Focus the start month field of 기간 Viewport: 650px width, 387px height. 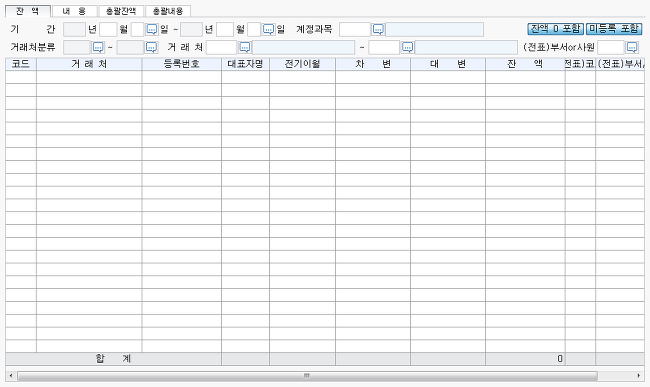[108, 29]
